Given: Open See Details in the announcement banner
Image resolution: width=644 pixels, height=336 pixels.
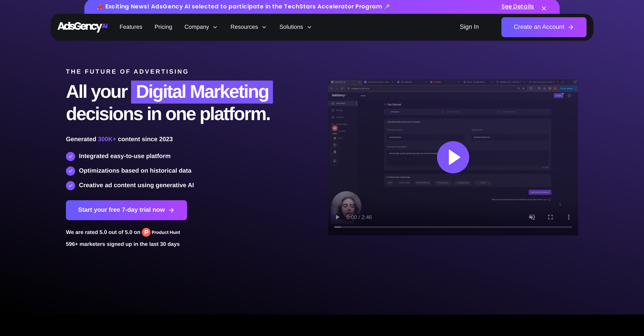Looking at the screenshot, I should click(x=517, y=7).
